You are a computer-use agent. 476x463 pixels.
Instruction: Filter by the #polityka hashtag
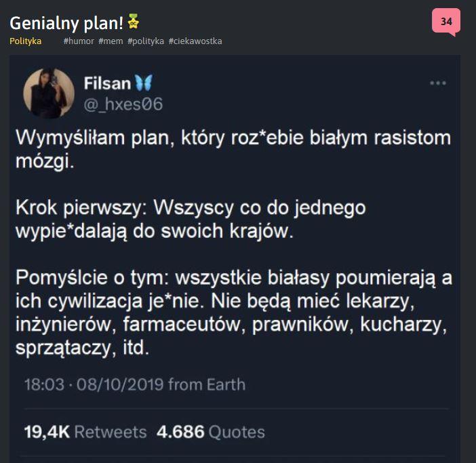coord(145,41)
